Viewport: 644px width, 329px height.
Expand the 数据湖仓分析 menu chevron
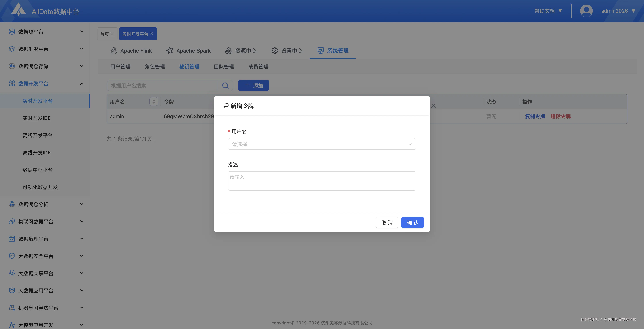[82, 204]
